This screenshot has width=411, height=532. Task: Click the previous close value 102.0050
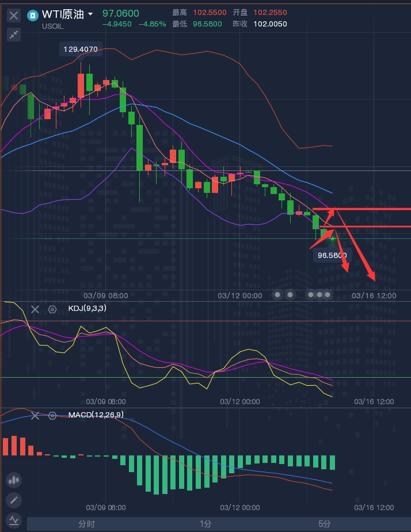click(271, 24)
